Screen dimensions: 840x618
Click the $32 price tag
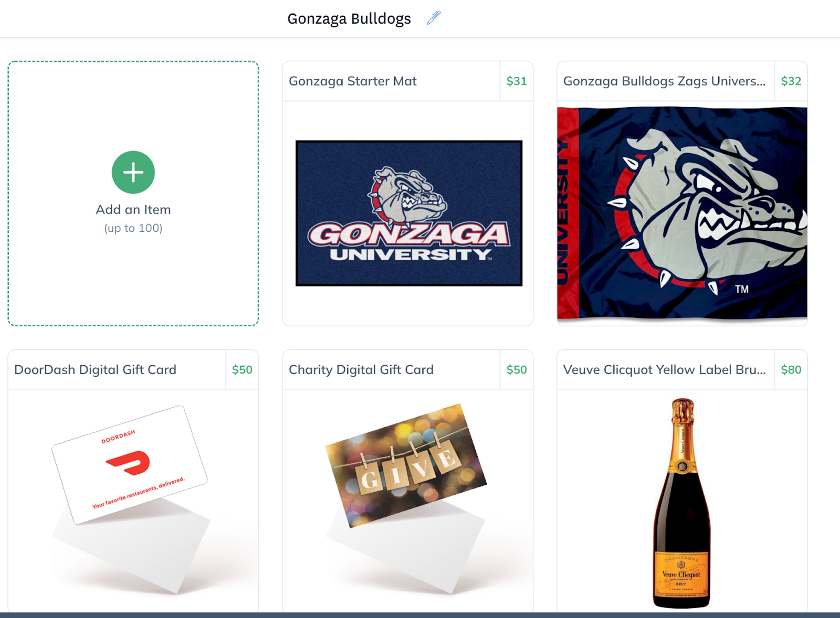(791, 81)
